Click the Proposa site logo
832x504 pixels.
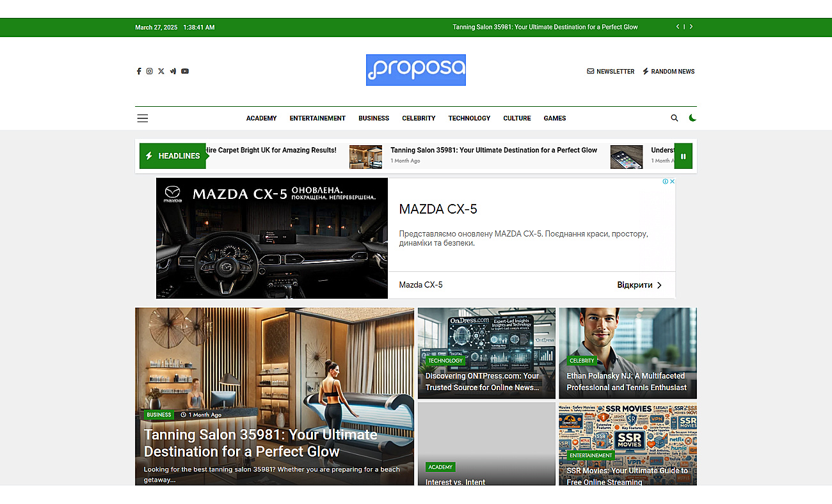tap(416, 70)
